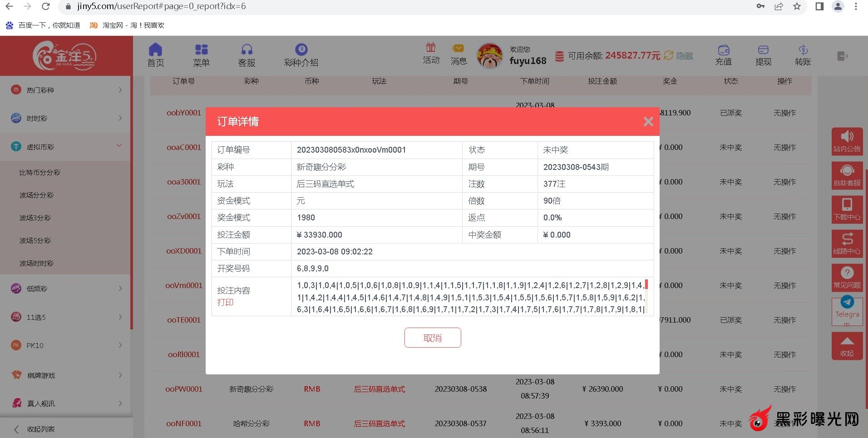Open the 菜单 menu icon
The image size is (868, 438).
(x=201, y=50)
